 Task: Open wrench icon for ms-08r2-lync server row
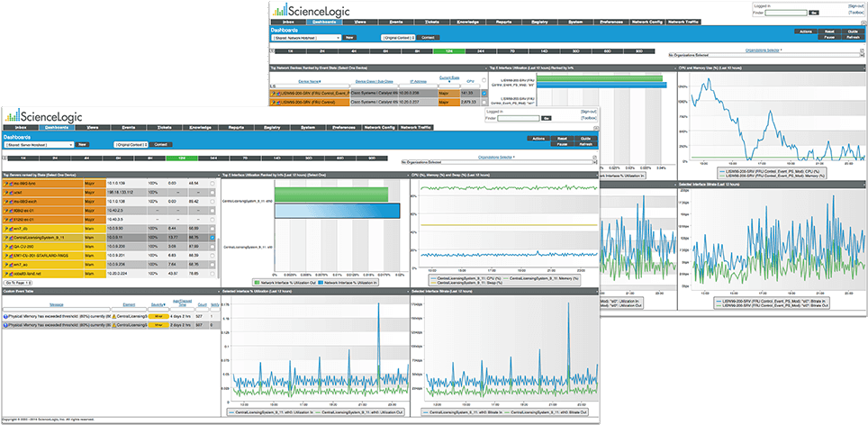click(x=6, y=183)
